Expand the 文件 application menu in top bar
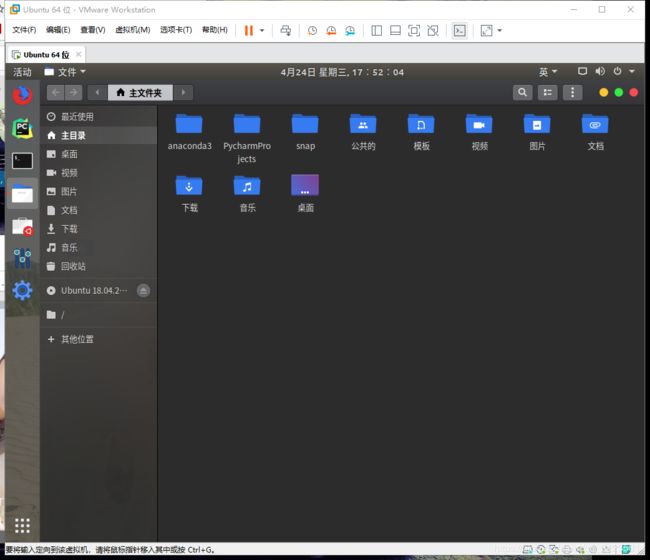 click(x=72, y=72)
